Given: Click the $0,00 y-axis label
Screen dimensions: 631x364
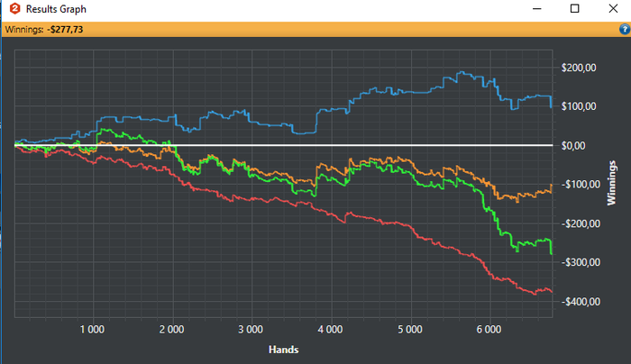Looking at the screenshot, I should click(573, 146).
